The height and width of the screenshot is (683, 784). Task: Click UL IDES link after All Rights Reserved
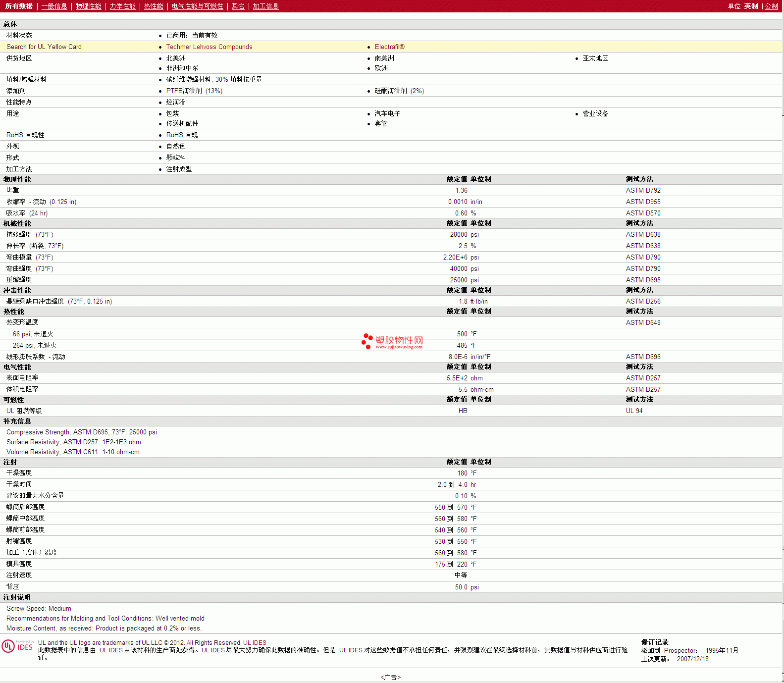coord(255,642)
